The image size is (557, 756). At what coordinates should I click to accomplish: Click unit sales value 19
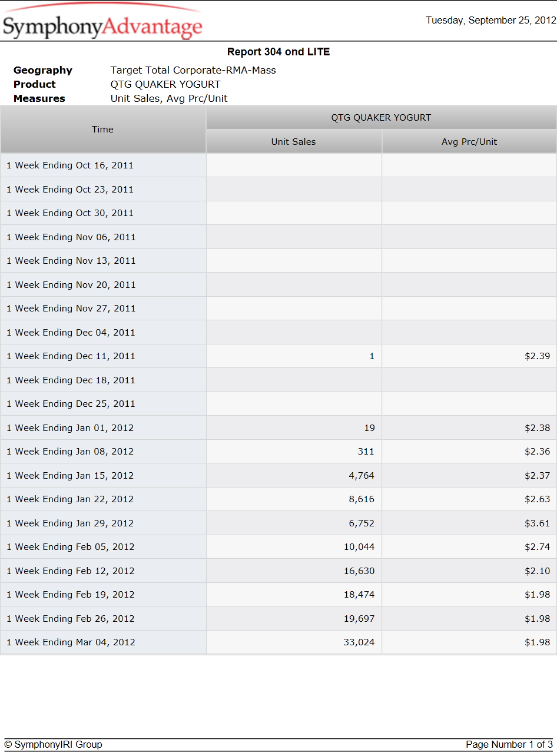tap(369, 428)
